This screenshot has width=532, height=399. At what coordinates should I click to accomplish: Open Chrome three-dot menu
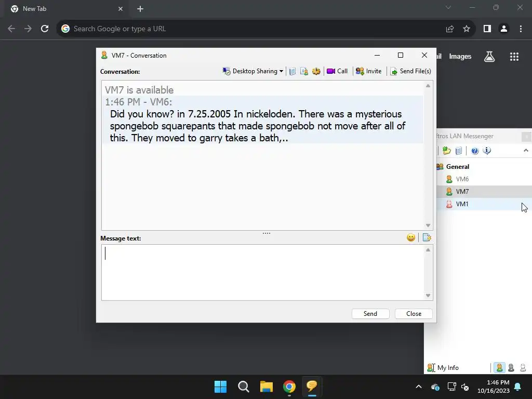[521, 29]
